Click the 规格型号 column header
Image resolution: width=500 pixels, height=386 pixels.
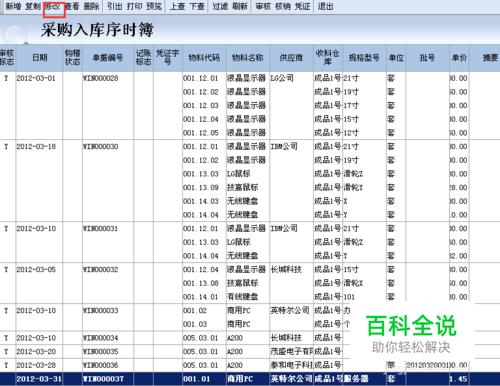click(x=364, y=58)
